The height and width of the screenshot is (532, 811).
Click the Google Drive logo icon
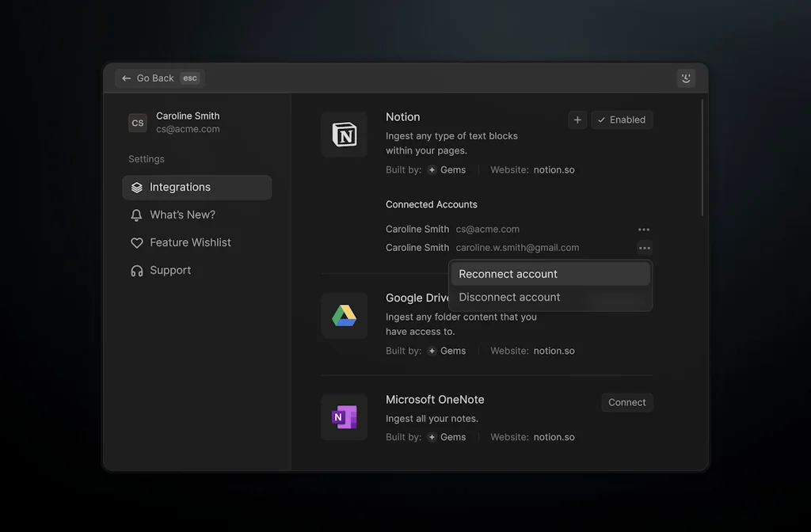[344, 316]
